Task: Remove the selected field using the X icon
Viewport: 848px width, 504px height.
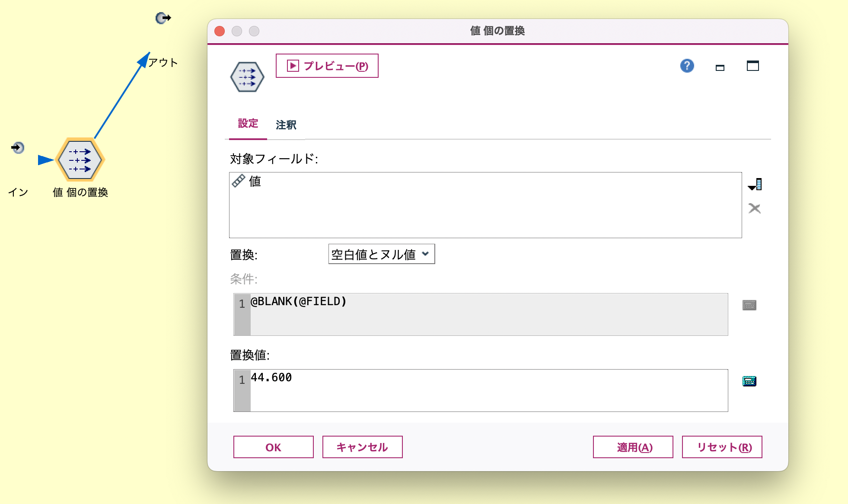Action: pyautogui.click(x=754, y=208)
